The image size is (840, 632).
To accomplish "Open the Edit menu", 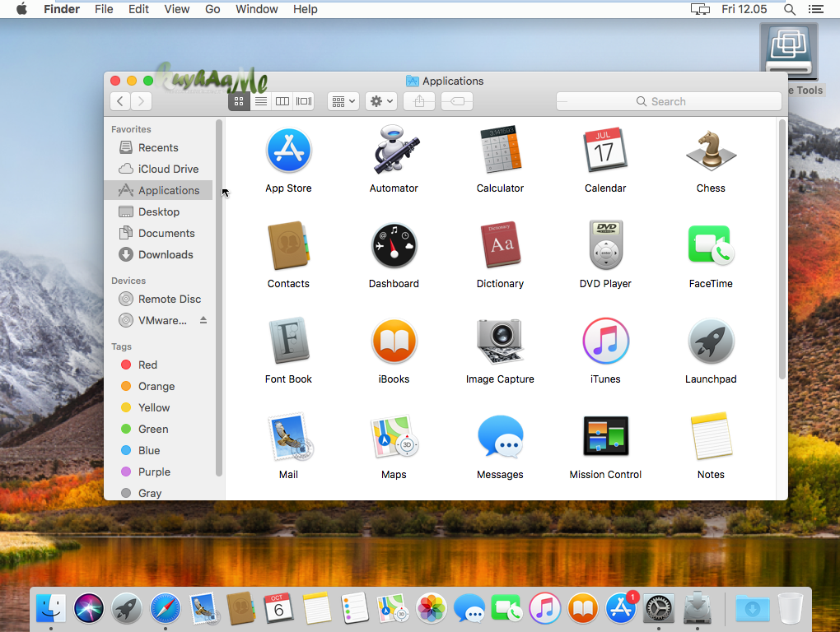I will coord(138,9).
